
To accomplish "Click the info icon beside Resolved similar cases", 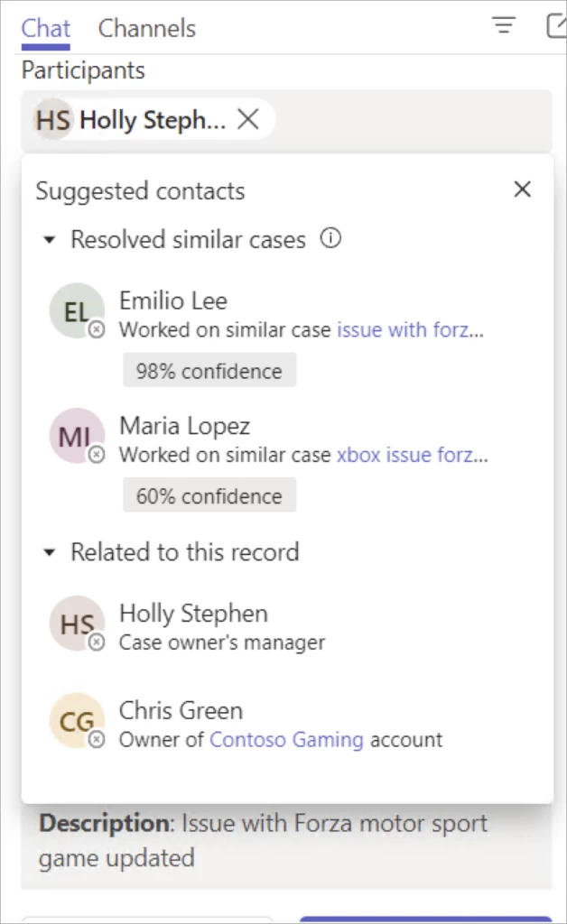I will pyautogui.click(x=330, y=239).
